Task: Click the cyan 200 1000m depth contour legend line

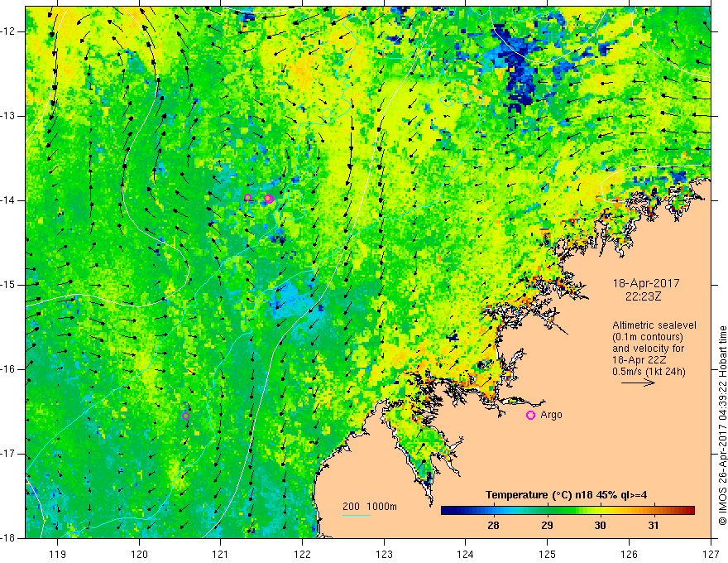Action: 357,515
